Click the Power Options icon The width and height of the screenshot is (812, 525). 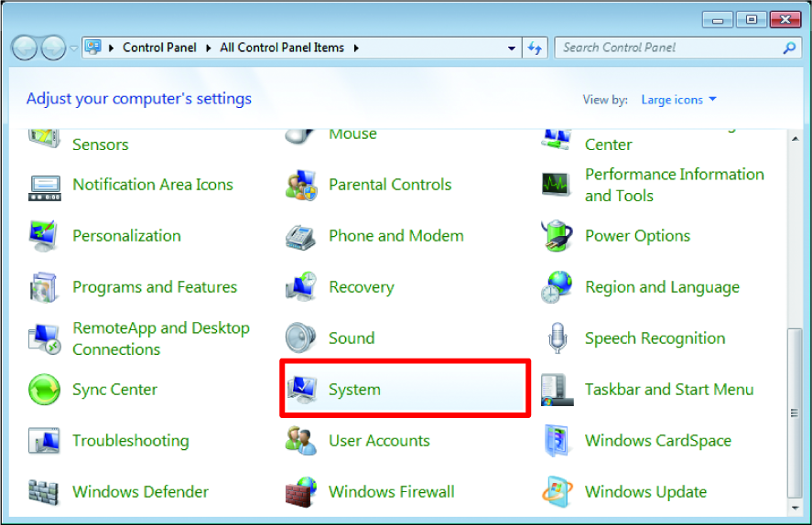point(557,236)
